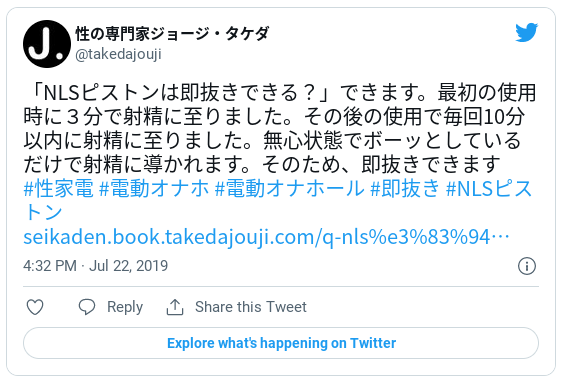564x382 pixels.
Task: Click the Twitter bird logo
Action: (527, 32)
